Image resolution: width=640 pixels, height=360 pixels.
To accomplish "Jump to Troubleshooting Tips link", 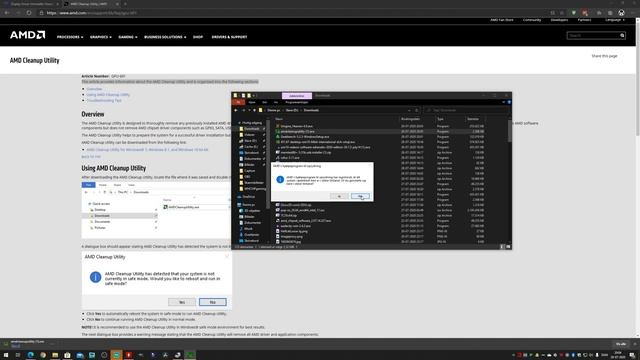I will point(104,100).
